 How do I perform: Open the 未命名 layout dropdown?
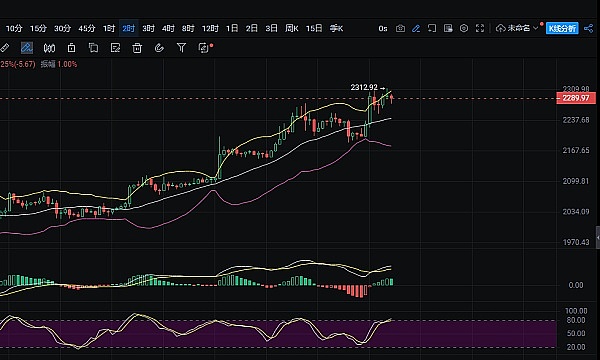click(x=522, y=28)
